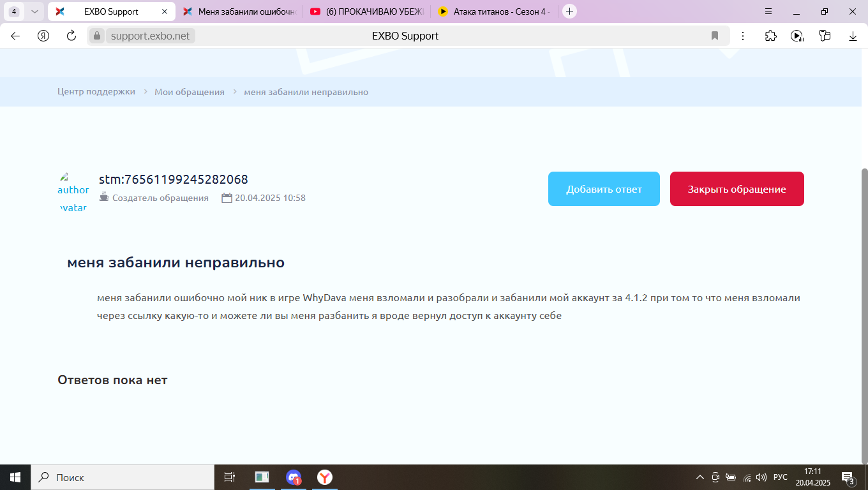Click the stm:76561199245282068 username

[174, 180]
